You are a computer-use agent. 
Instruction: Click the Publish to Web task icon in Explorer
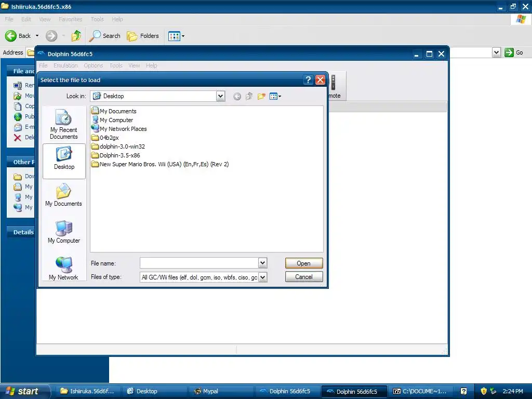18,117
